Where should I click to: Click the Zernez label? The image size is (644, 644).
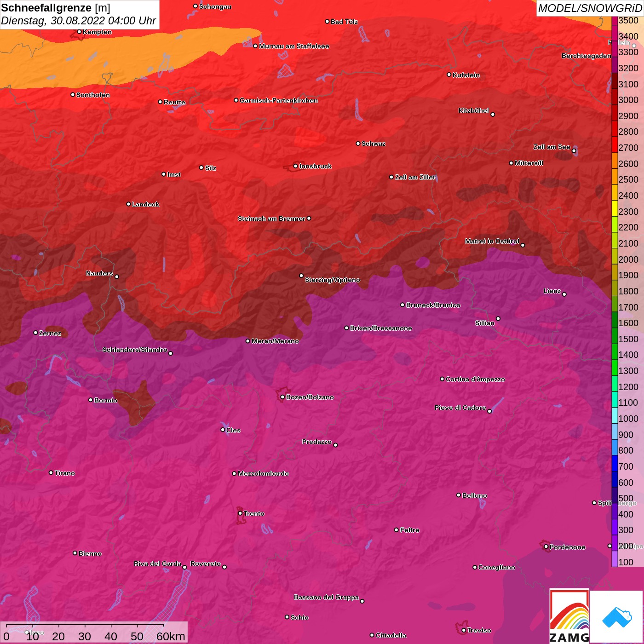(50, 333)
